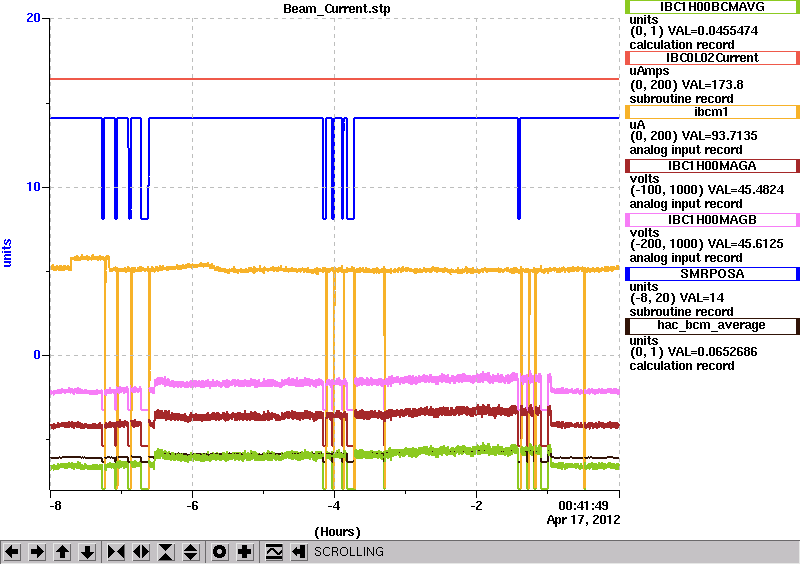Image resolution: width=800 pixels, height=564 pixels.
Task: Click the (Hours) x-axis label
Action: [337, 532]
